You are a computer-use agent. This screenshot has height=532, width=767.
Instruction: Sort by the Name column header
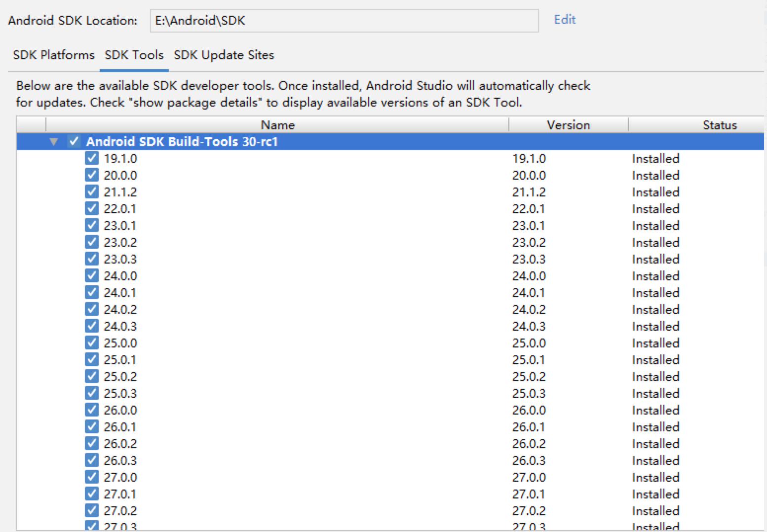[277, 125]
